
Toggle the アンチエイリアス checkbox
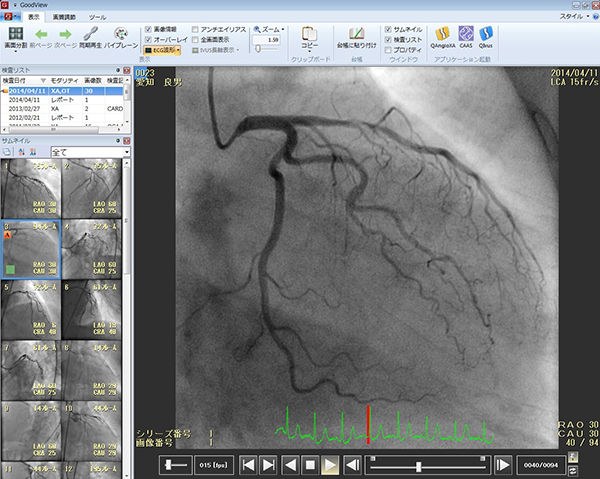pos(195,30)
